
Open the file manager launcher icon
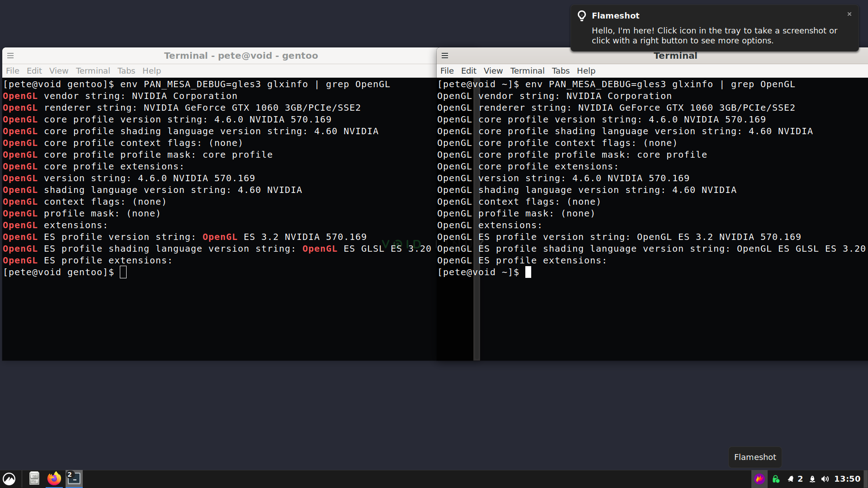pos(34,479)
